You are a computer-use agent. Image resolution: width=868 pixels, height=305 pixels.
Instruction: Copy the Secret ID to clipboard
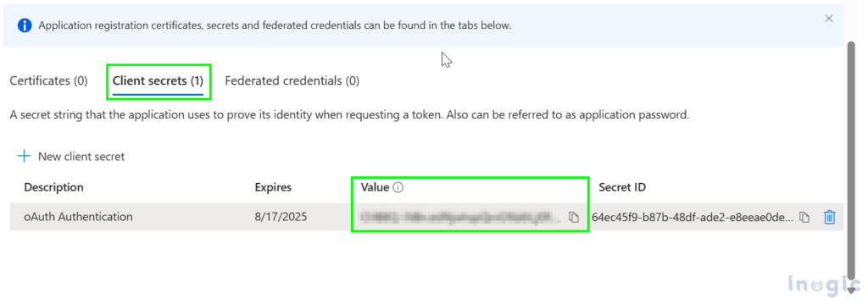click(804, 218)
